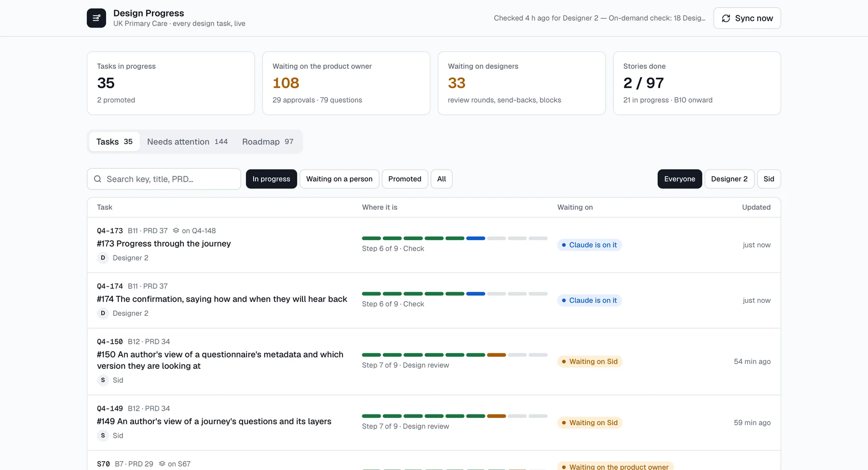Filter tasks by Sid

click(769, 179)
